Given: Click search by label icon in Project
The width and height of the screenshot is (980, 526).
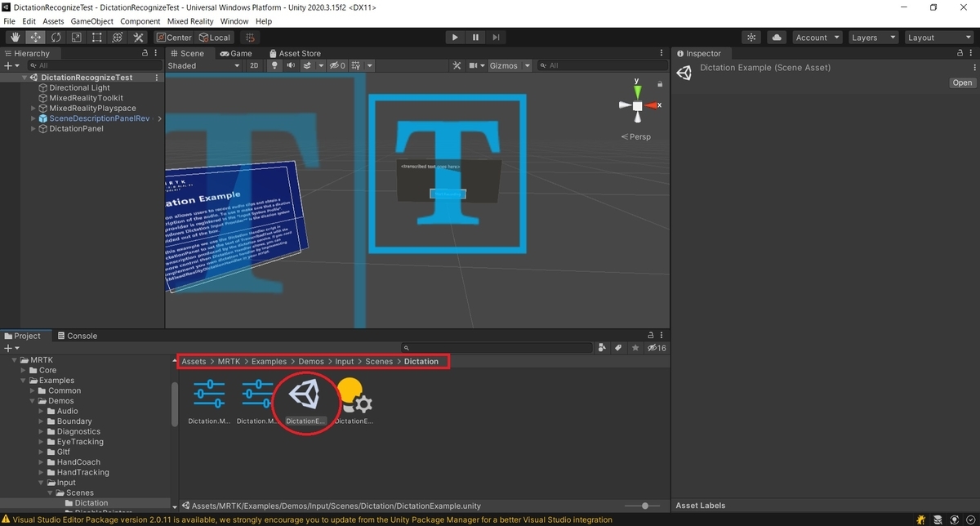Looking at the screenshot, I should pyautogui.click(x=619, y=348).
